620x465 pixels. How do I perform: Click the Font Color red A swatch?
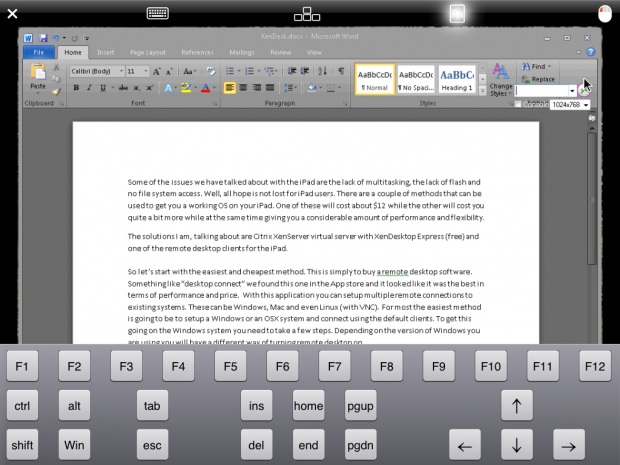(206, 88)
